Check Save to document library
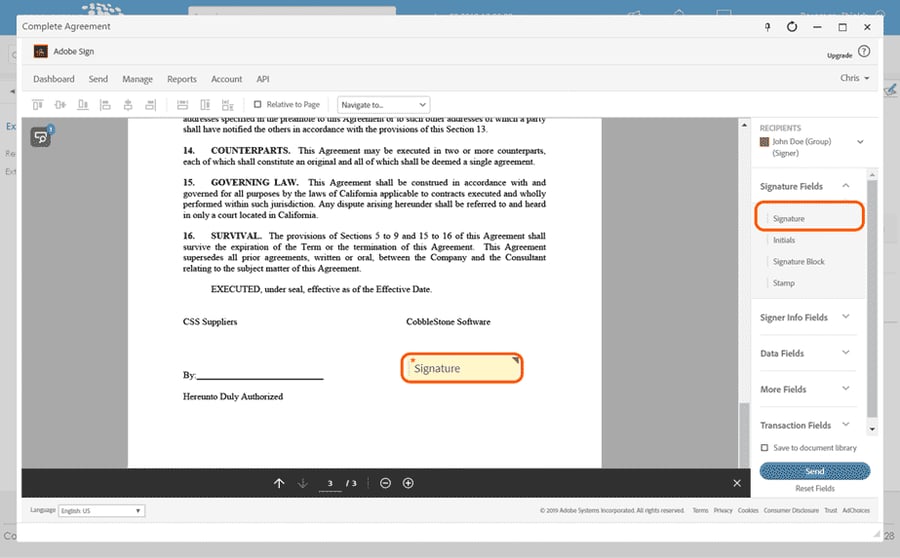Viewport: 900px width, 558px height. tap(764, 448)
